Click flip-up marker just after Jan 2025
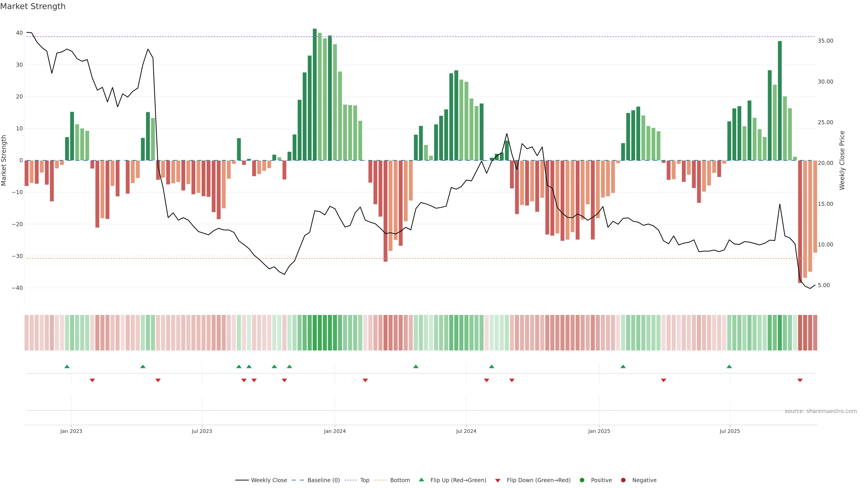This screenshot has height=488, width=868. coord(623,366)
